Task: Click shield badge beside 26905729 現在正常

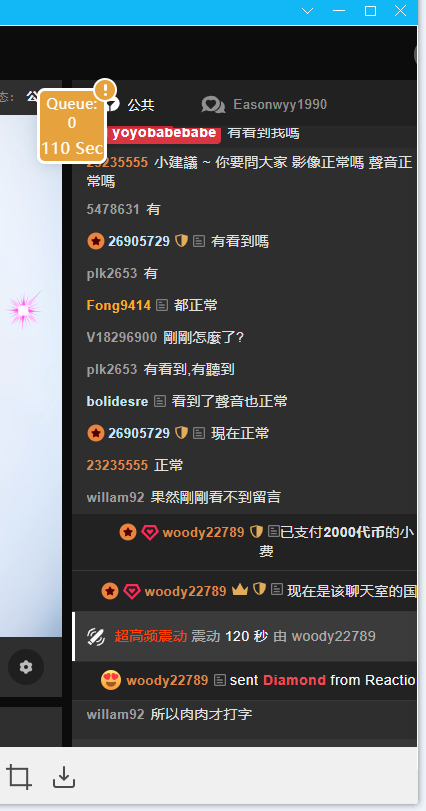Action: pos(181,432)
